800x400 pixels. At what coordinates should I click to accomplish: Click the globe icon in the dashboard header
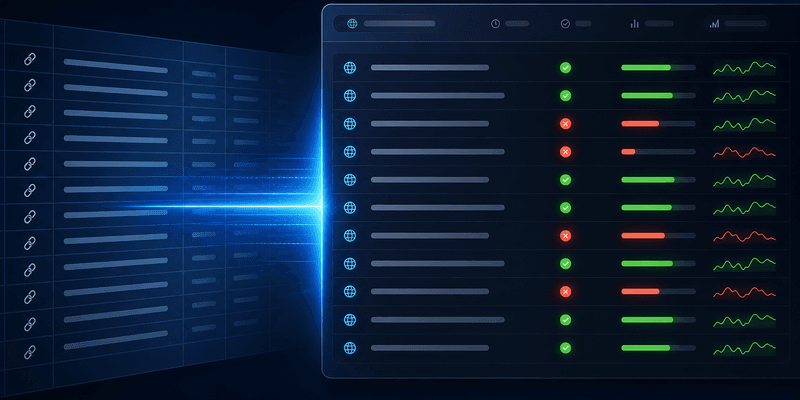(x=352, y=23)
